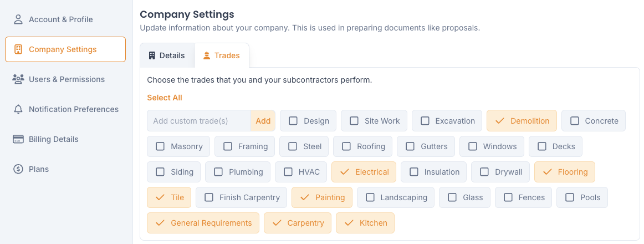This screenshot has height=244, width=644.
Task: Switch to the Details tab
Action: pos(167,55)
